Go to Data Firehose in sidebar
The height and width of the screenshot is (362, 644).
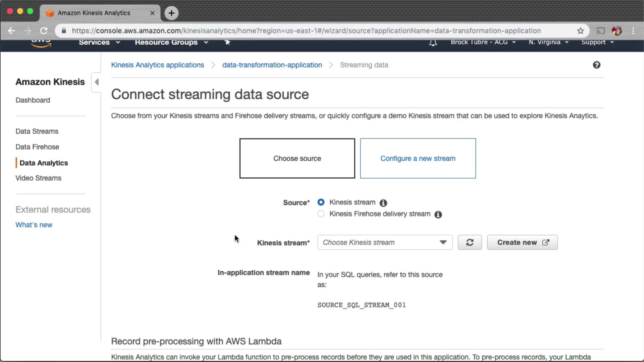[37, 147]
